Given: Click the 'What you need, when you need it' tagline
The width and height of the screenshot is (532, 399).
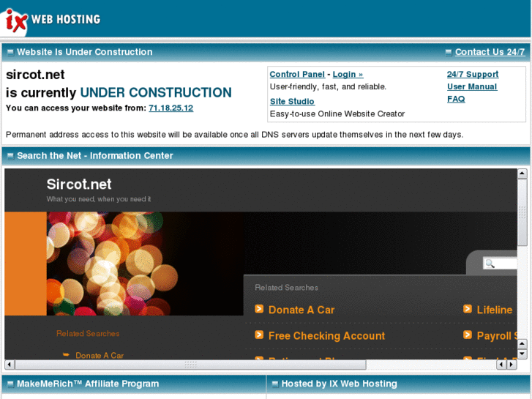Looking at the screenshot, I should (x=99, y=199).
